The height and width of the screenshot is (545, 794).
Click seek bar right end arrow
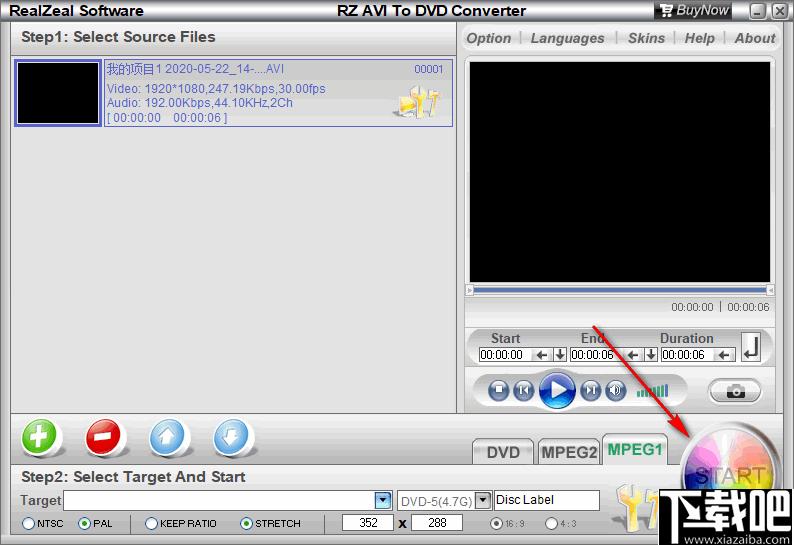(x=770, y=290)
